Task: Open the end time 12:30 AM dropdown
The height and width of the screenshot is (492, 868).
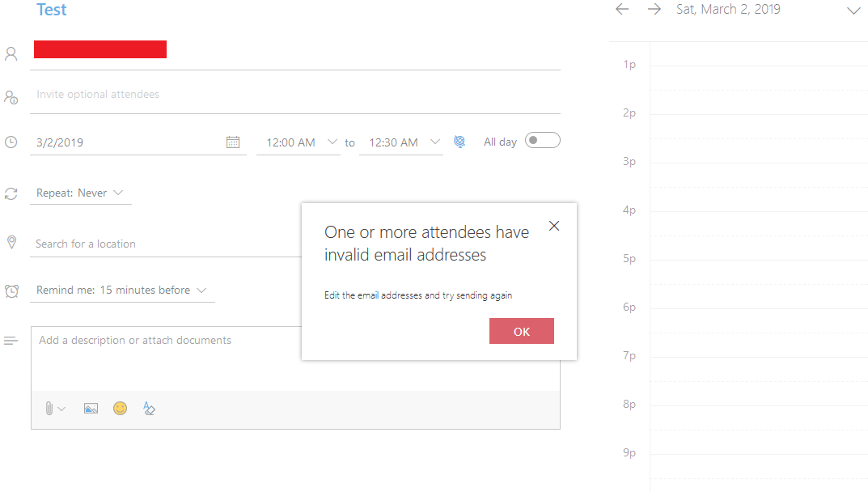Action: pyautogui.click(x=401, y=142)
